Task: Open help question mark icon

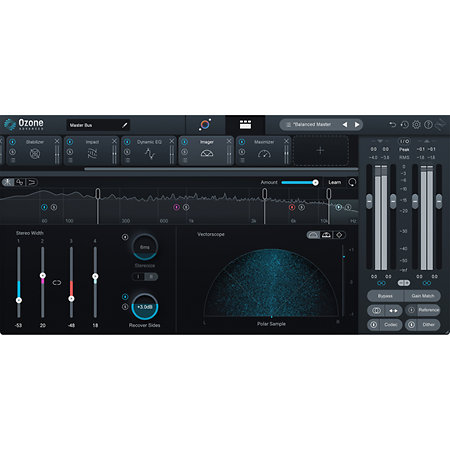Action: tap(428, 125)
